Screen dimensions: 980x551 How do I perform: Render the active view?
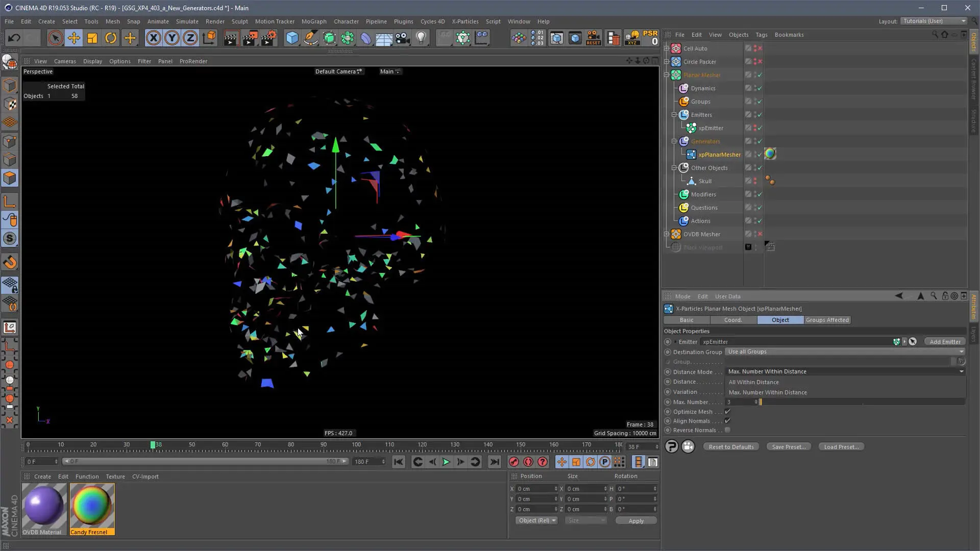coord(231,38)
